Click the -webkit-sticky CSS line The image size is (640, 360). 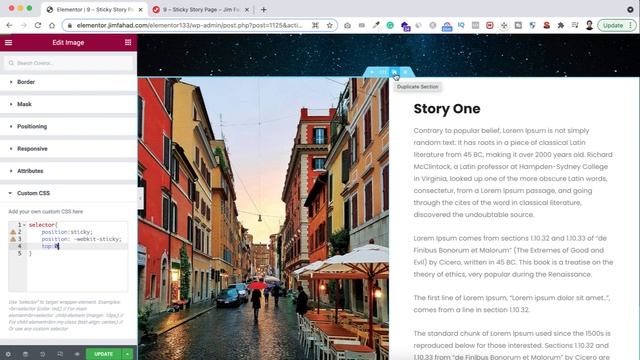coord(81,239)
